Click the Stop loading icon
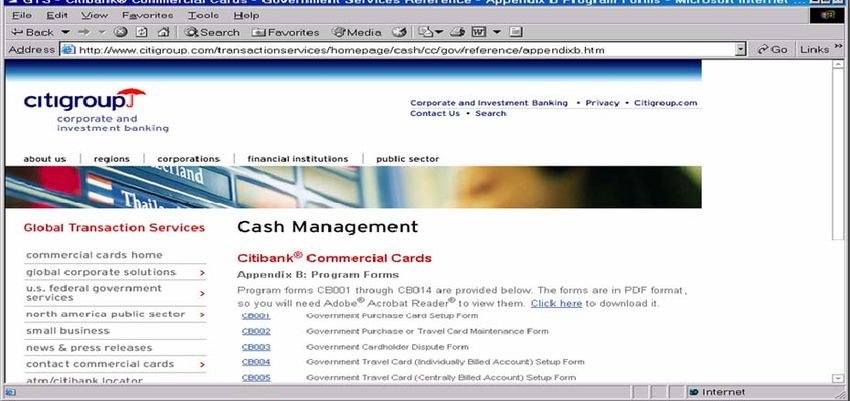 click(120, 33)
